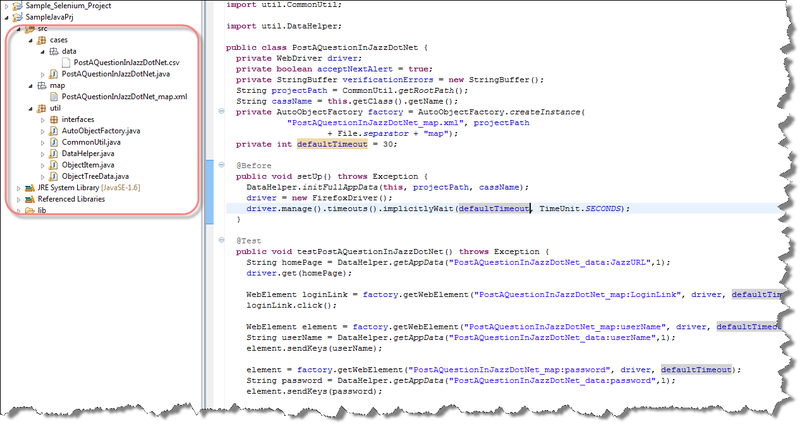Select ObjectTreeData.java in the tree
The image size is (800, 424).
95,177
